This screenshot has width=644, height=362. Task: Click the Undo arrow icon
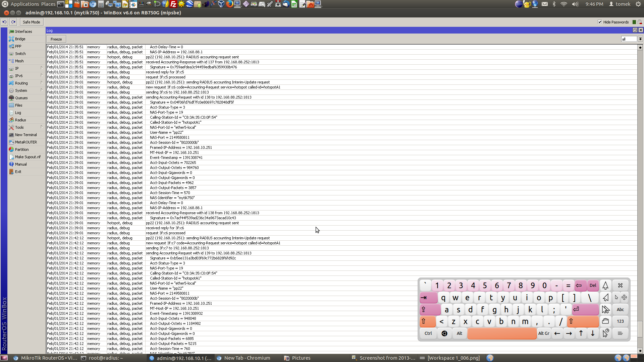(4, 22)
